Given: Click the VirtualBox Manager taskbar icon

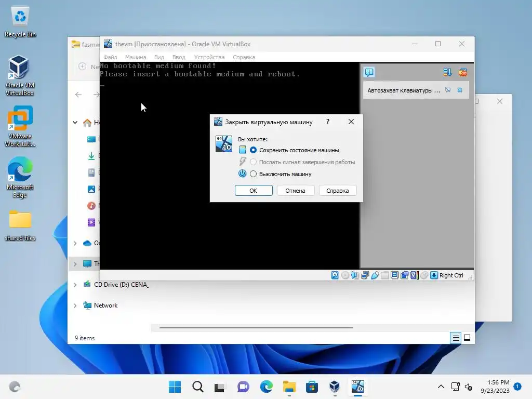Looking at the screenshot, I should [x=335, y=387].
